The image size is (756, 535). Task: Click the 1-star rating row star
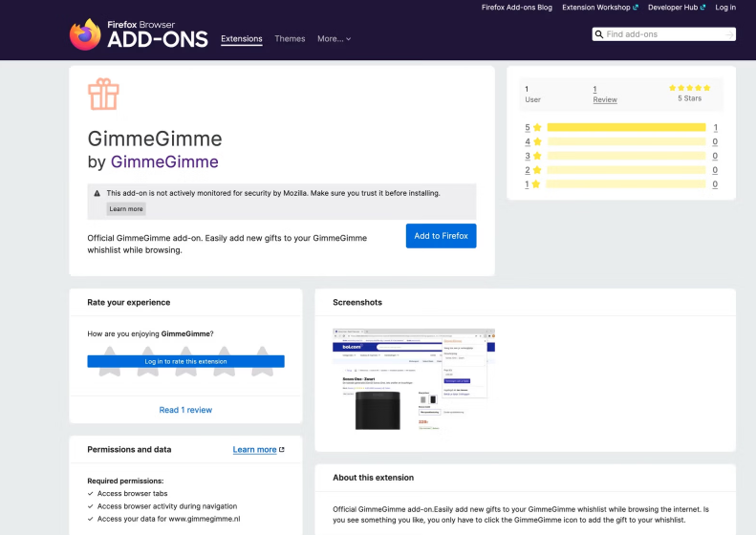coord(537,184)
